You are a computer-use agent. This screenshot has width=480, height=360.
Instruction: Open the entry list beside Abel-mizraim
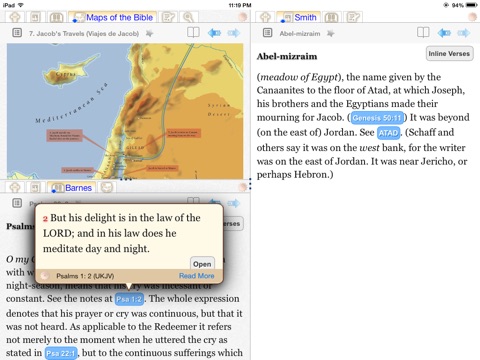click(x=268, y=33)
